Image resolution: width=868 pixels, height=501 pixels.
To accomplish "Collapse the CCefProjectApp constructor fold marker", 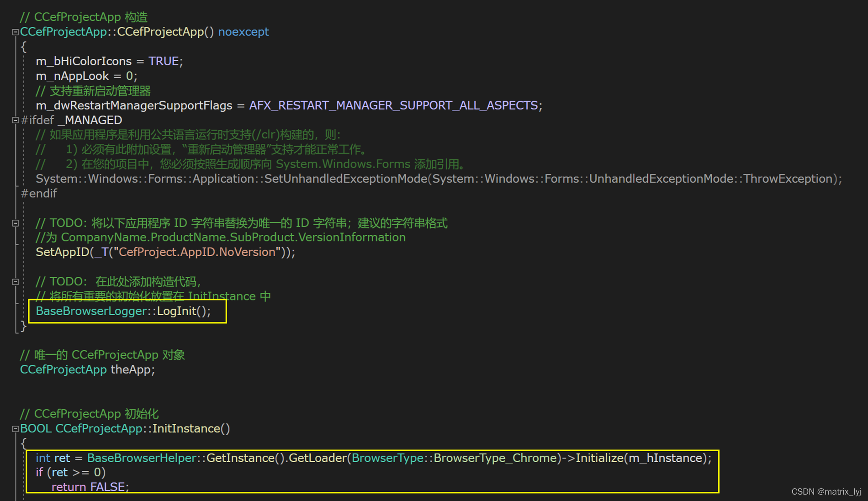I will (15, 32).
